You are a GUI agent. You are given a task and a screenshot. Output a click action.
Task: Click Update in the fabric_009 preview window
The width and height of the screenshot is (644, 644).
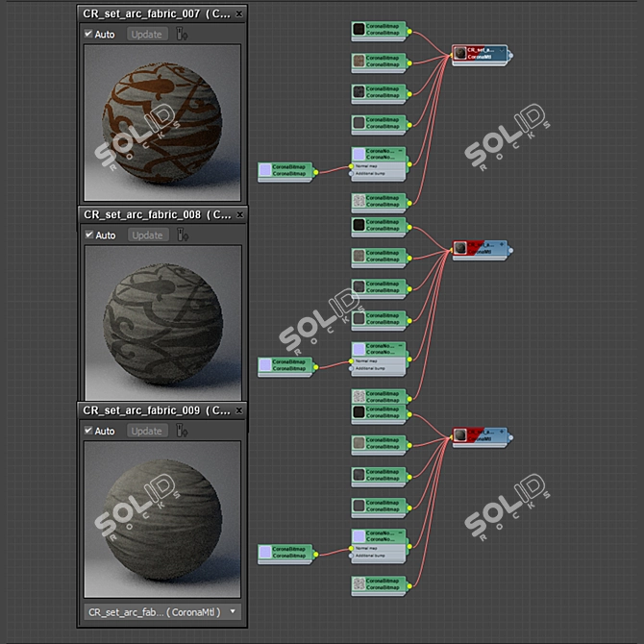coord(147,431)
